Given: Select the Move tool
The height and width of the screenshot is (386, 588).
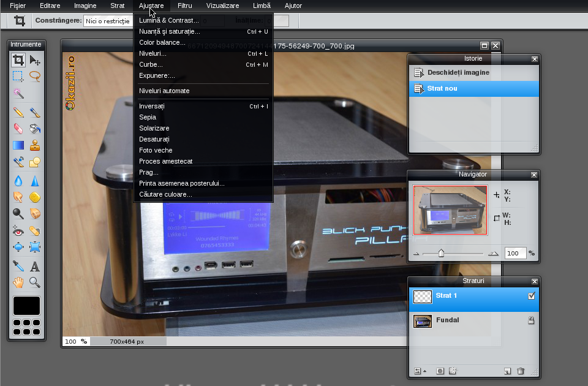Looking at the screenshot, I should click(35, 60).
